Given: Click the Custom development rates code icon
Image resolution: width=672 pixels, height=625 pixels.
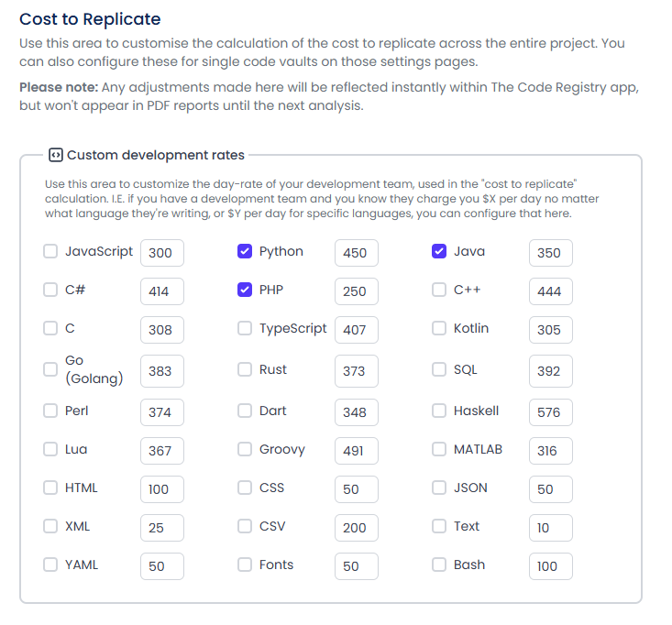Looking at the screenshot, I should [x=55, y=155].
